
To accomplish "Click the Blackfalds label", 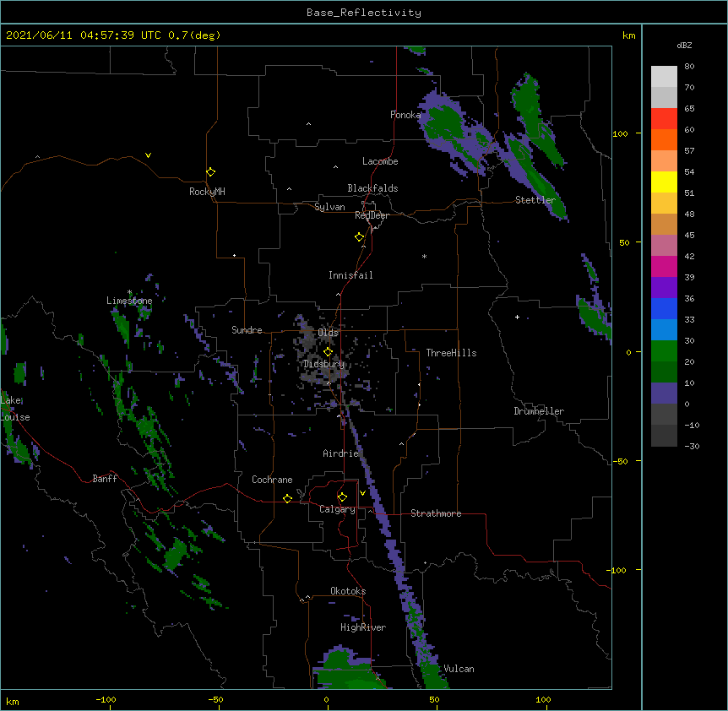I will coord(372,188).
